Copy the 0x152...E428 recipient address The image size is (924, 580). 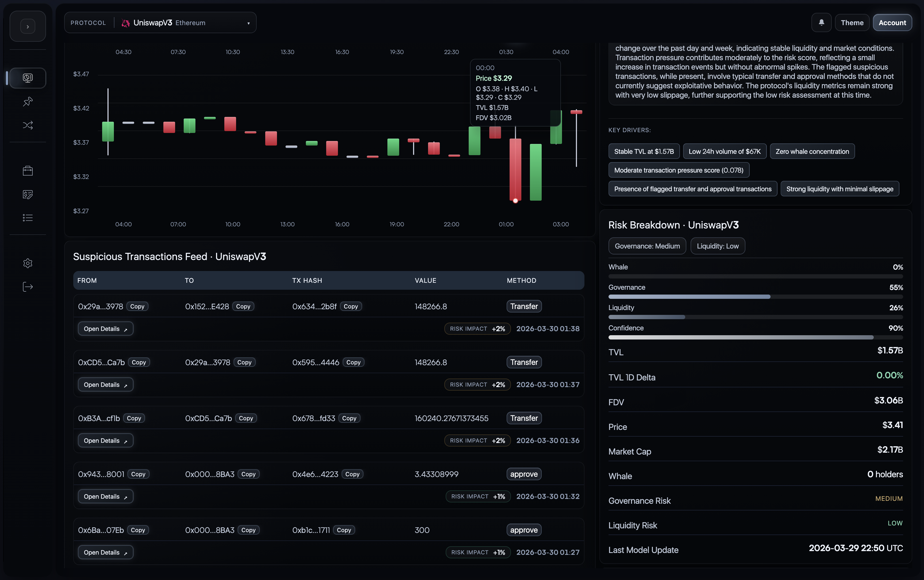[243, 307]
